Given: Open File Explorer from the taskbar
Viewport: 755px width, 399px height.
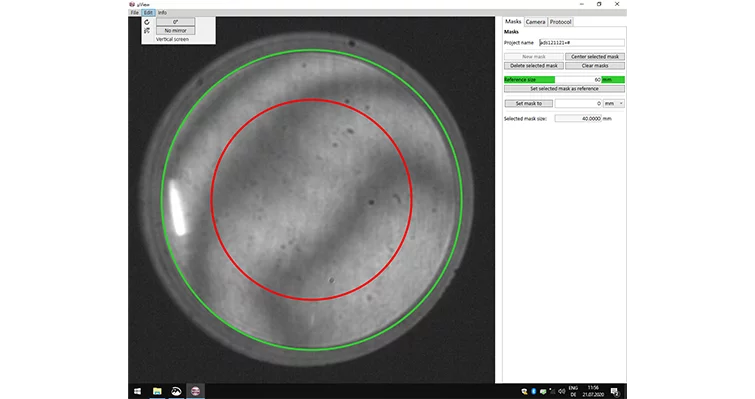Looking at the screenshot, I should (x=157, y=391).
